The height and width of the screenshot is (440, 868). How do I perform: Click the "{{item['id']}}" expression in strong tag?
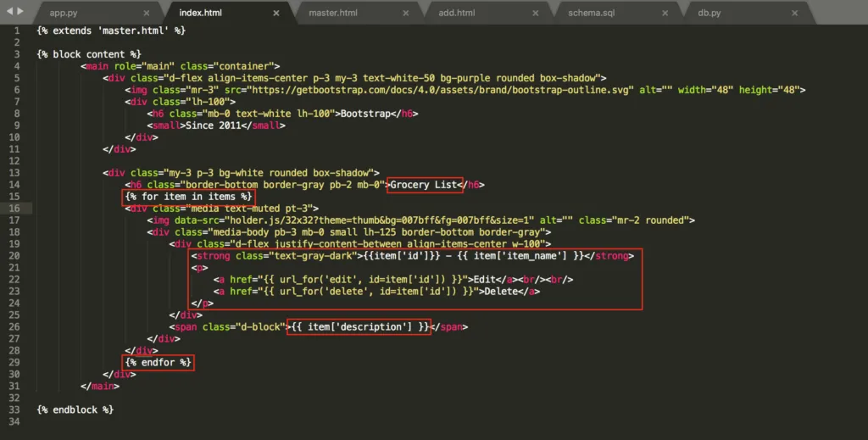[x=401, y=256]
